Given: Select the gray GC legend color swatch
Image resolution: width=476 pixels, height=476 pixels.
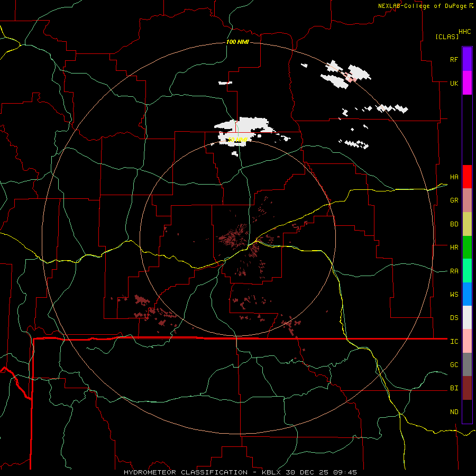Looking at the screenshot, I should [x=467, y=364].
